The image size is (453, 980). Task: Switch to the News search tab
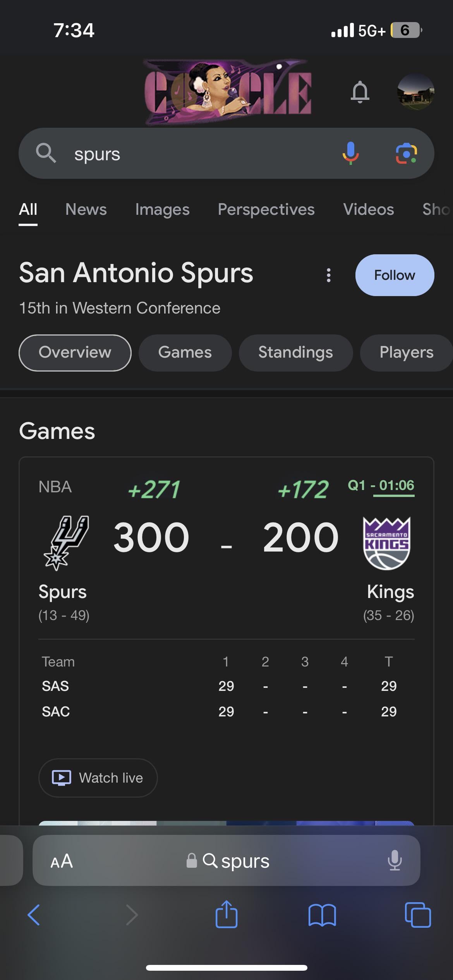tap(86, 209)
